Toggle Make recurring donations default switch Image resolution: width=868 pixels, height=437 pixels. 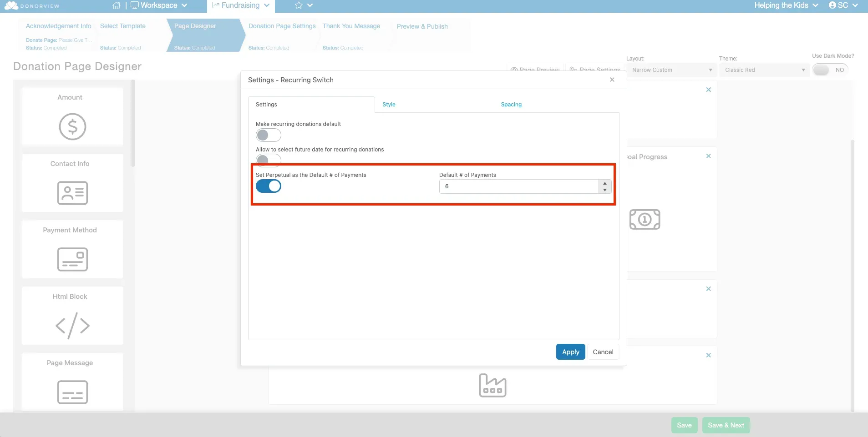click(x=269, y=135)
